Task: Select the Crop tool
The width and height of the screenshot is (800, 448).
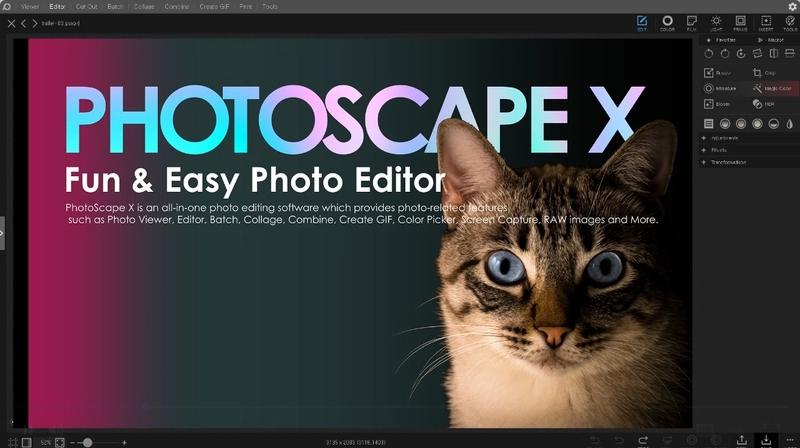Action: [764, 73]
